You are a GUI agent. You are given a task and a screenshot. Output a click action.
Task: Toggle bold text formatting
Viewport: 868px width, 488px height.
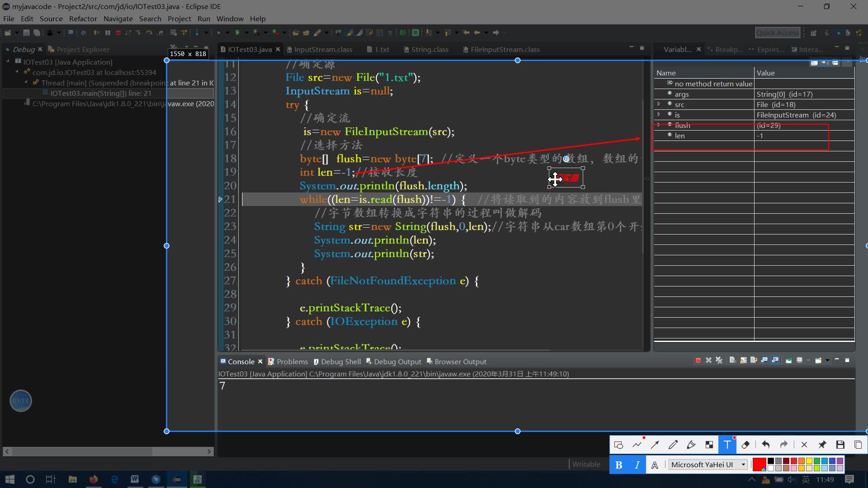tap(619, 465)
